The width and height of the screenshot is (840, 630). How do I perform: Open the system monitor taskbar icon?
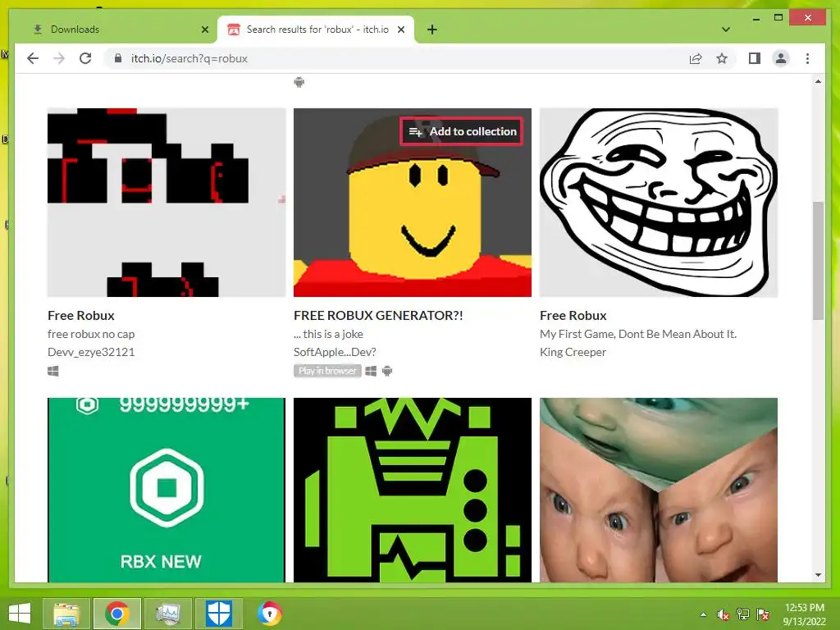click(x=168, y=614)
